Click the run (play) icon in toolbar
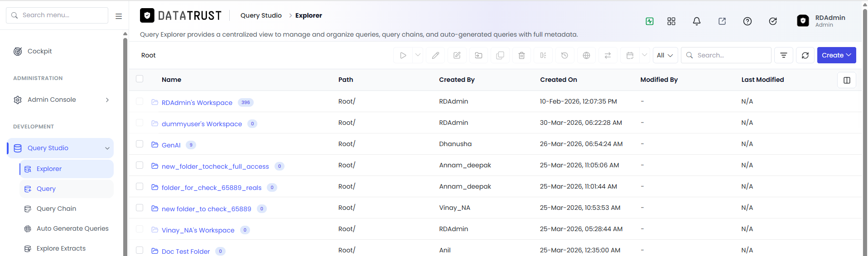 tap(403, 55)
